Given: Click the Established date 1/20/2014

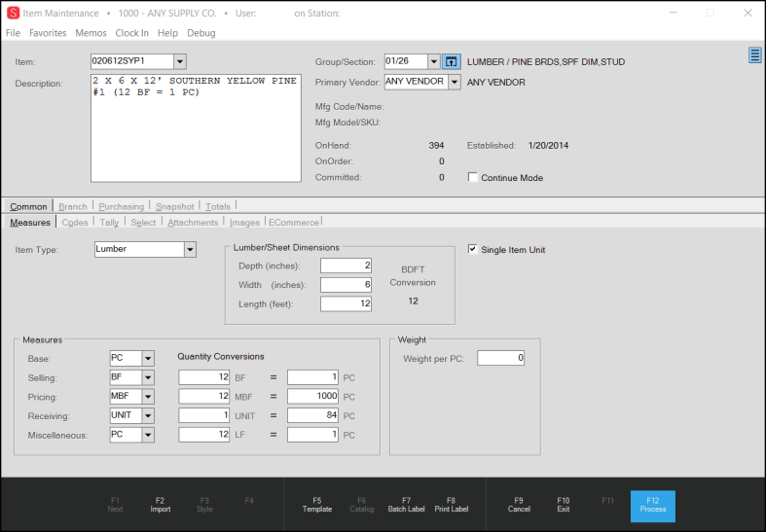Looking at the screenshot, I should [x=548, y=146].
